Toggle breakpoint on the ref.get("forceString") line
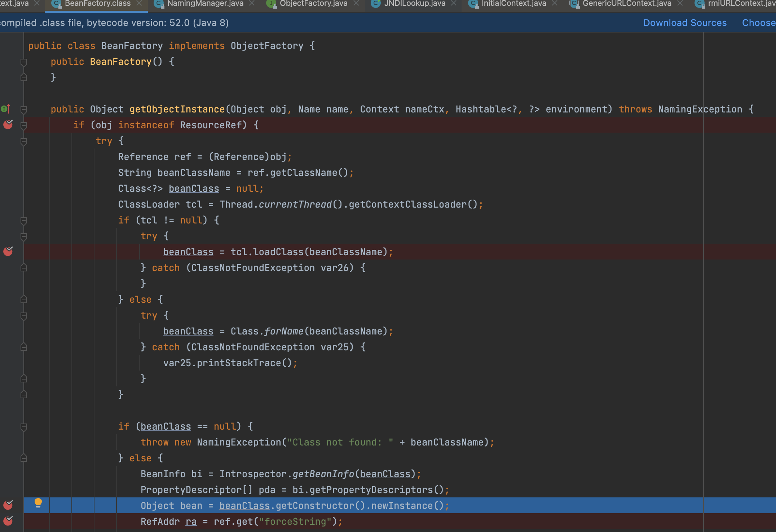 (x=8, y=521)
